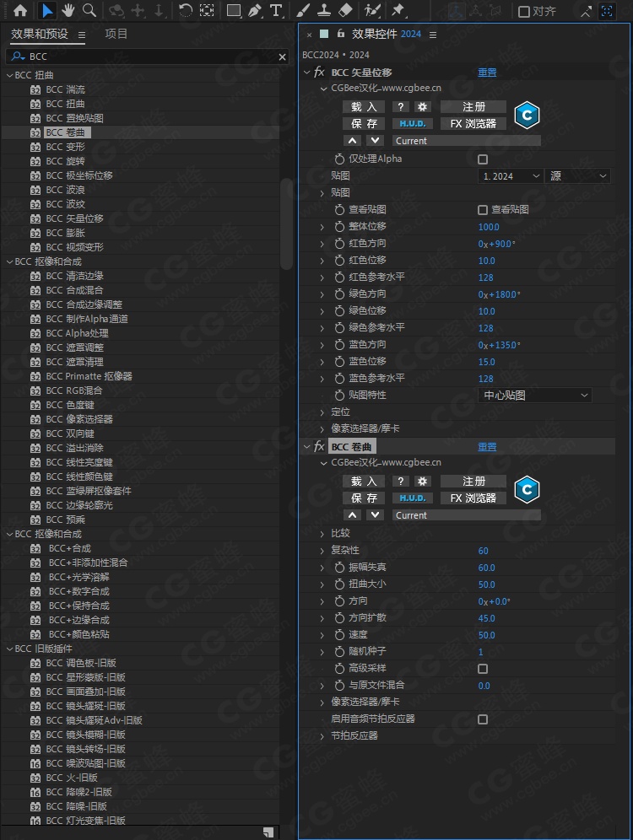
Task: Click 蓝色位移 value 15.0
Action: pyautogui.click(x=487, y=362)
